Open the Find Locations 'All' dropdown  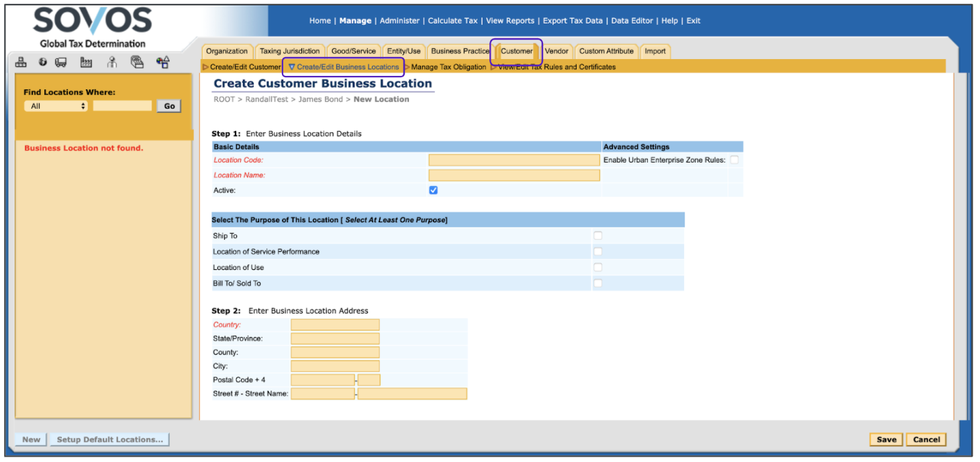pyautogui.click(x=56, y=106)
